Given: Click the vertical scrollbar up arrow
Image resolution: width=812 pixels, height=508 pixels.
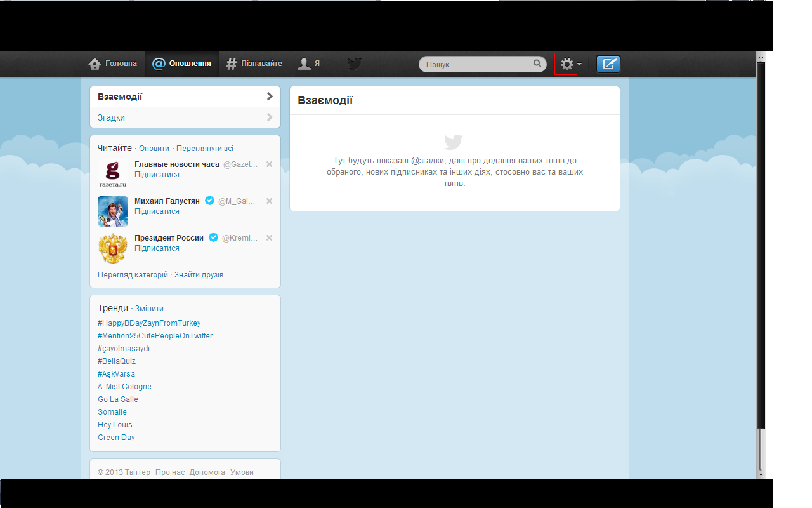Looking at the screenshot, I should (x=761, y=57).
